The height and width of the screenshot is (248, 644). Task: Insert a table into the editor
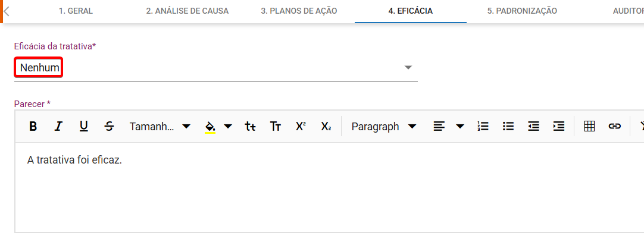589,127
